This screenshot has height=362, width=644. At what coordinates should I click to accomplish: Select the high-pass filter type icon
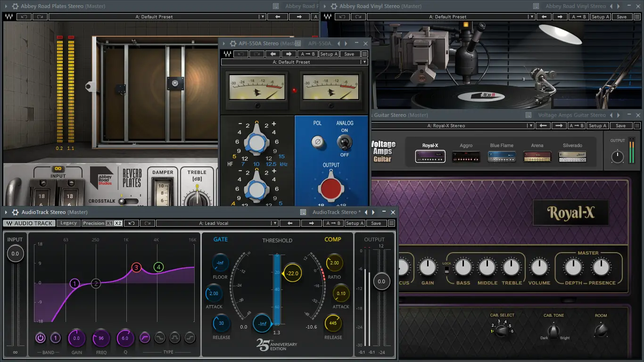(x=145, y=338)
